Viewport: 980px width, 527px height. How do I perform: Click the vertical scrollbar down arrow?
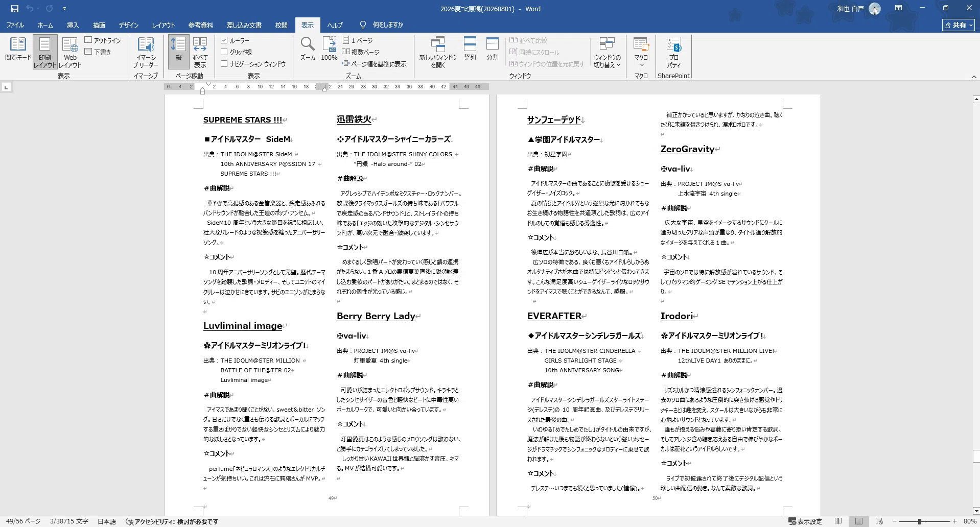click(976, 511)
